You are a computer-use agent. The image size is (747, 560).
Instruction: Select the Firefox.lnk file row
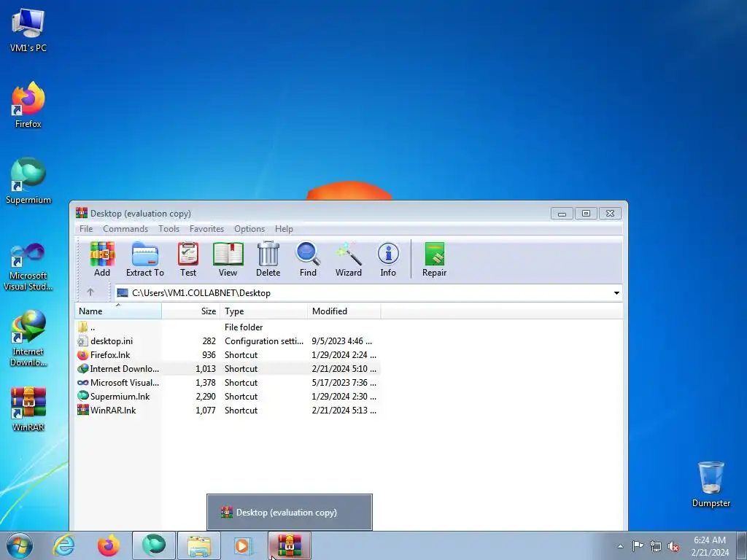228,355
